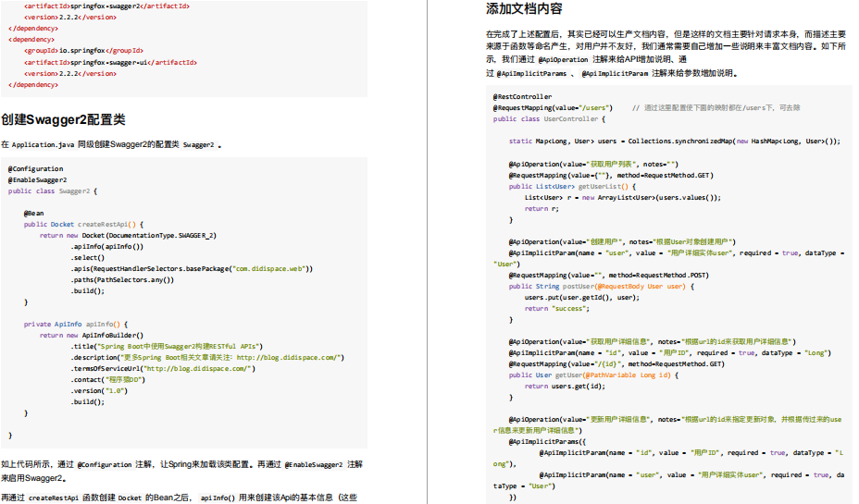The width and height of the screenshot is (859, 504).
Task: Click the "public class UserController {" line
Action: (549, 118)
